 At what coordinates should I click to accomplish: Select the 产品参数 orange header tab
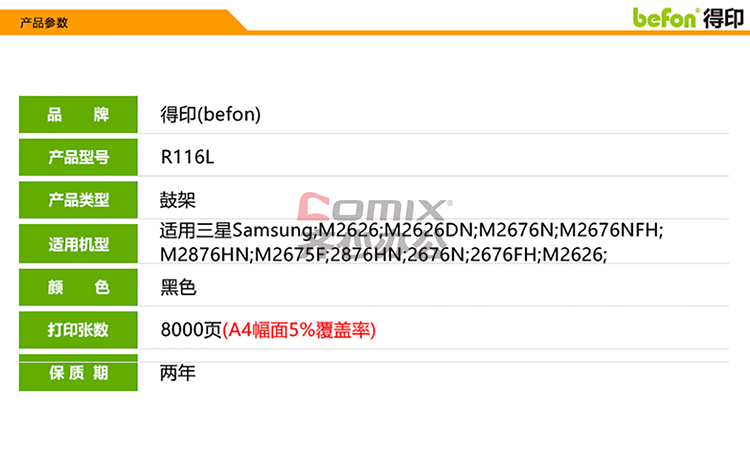pos(44,22)
